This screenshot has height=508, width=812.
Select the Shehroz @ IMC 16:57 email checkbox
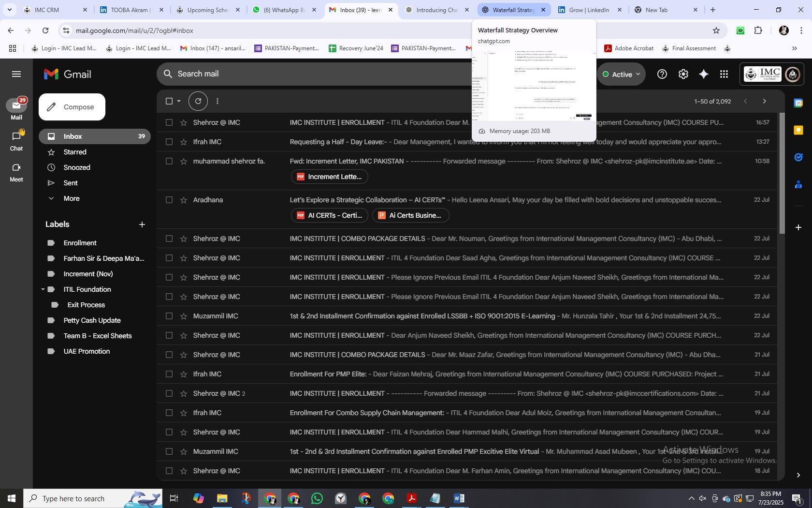click(169, 122)
